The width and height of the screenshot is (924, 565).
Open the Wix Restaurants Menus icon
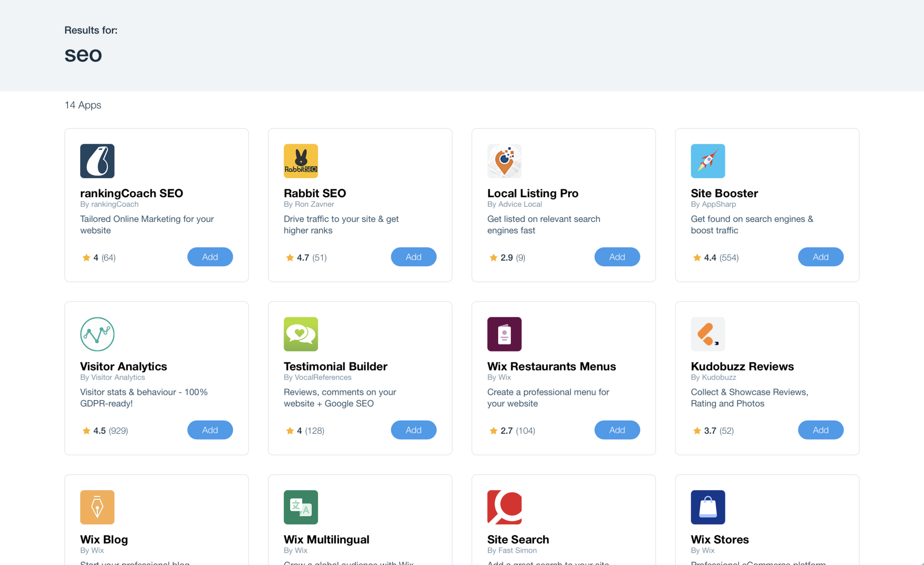504,334
